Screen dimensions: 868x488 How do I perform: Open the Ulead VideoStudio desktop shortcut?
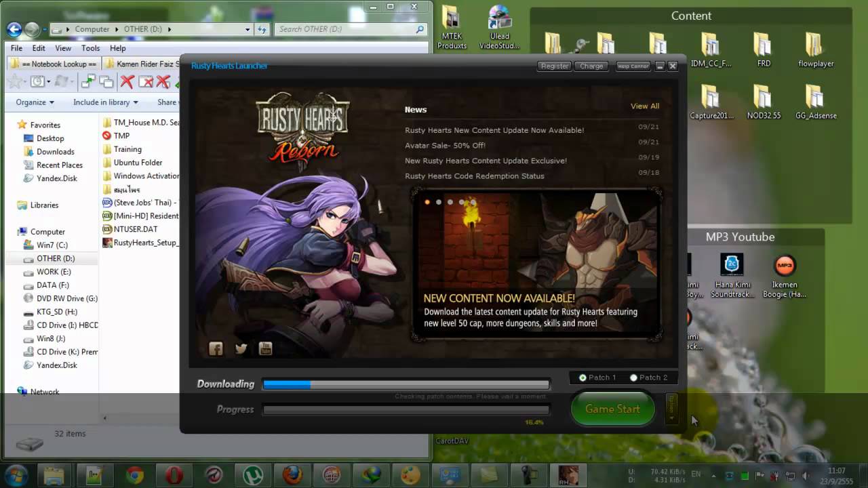point(500,27)
